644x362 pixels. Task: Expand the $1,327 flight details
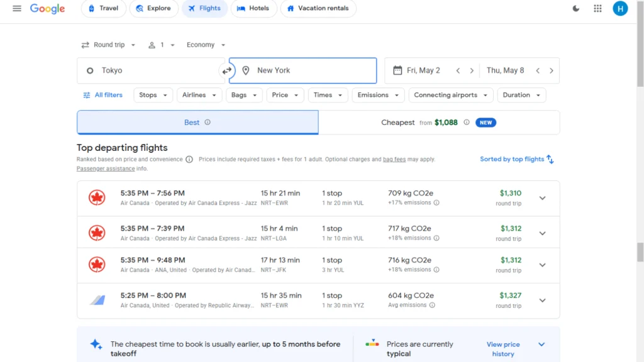click(x=542, y=300)
